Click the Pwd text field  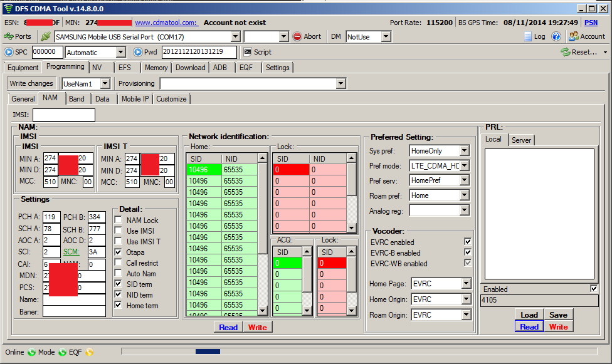pos(199,52)
